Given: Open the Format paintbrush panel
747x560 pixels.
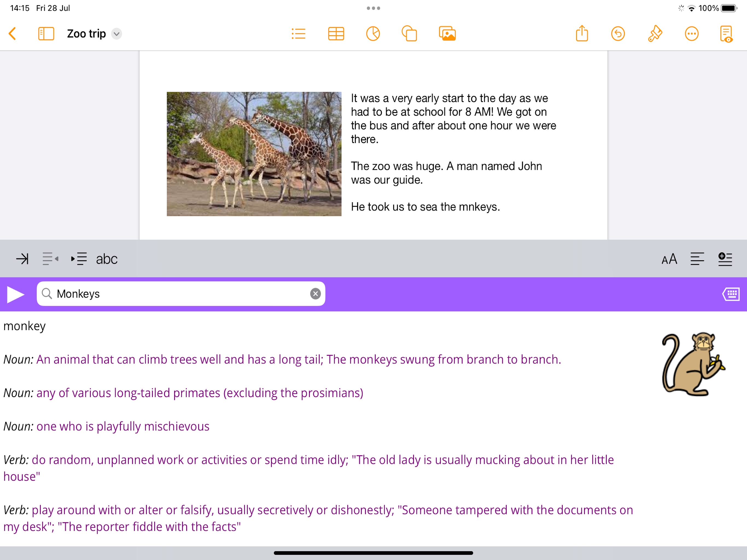Looking at the screenshot, I should [x=655, y=34].
